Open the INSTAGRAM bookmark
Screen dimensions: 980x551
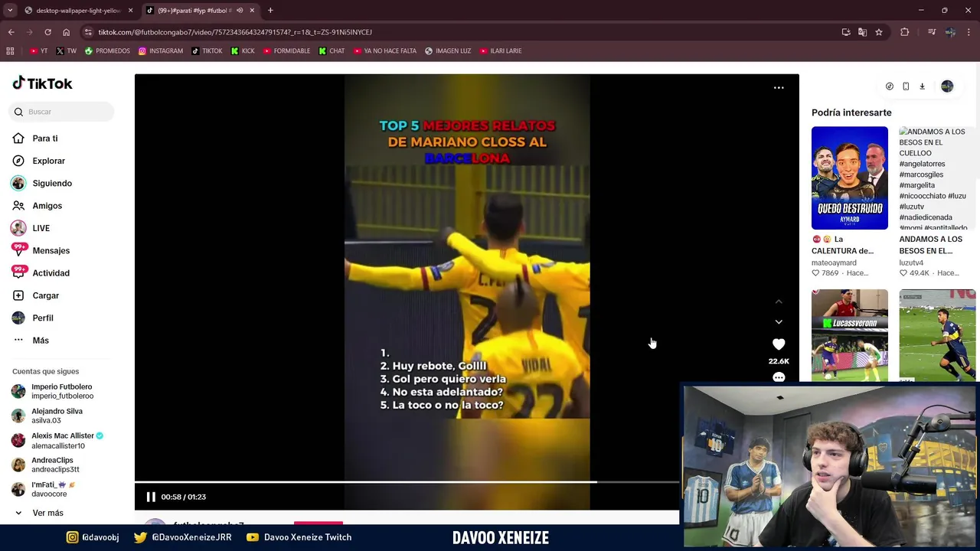click(x=161, y=51)
